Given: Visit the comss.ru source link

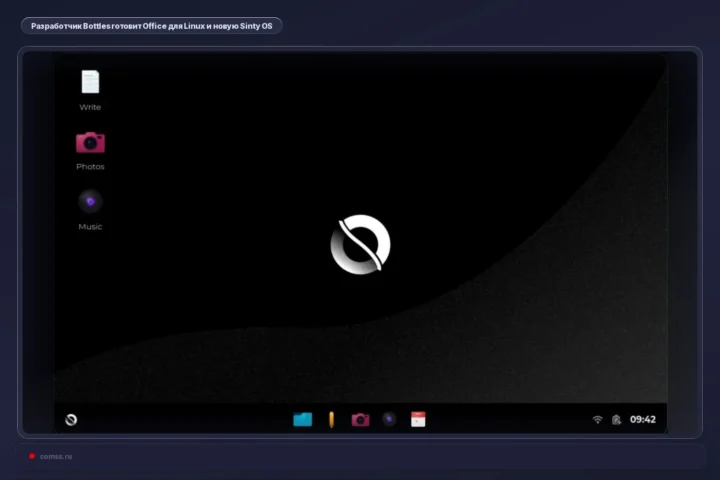Looking at the screenshot, I should click(56, 456).
